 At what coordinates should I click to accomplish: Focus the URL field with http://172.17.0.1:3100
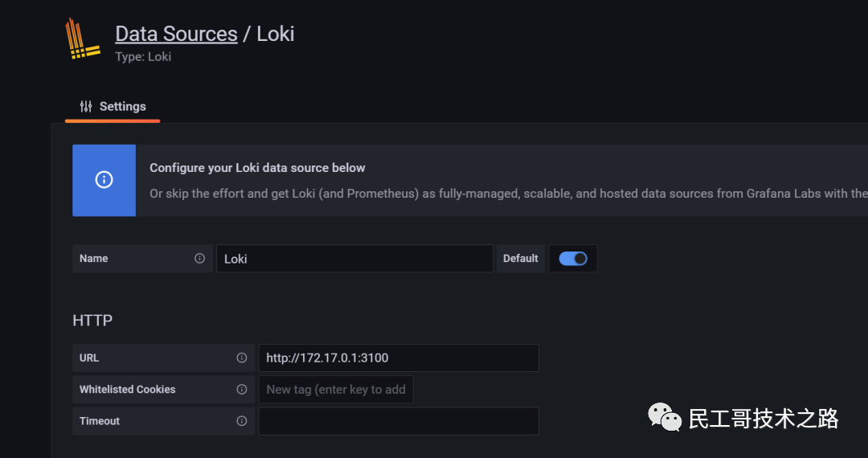[398, 358]
